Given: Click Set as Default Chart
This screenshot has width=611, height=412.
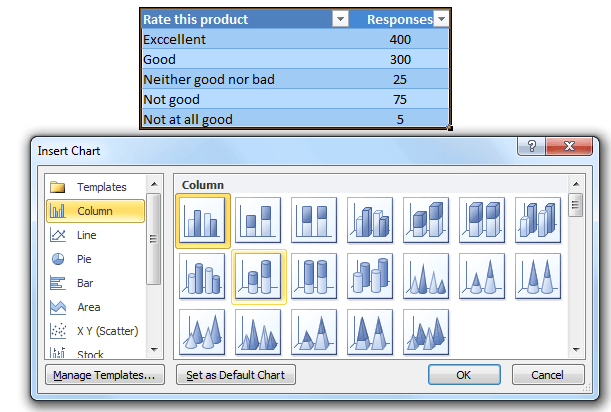Looking at the screenshot, I should pyautogui.click(x=235, y=375).
